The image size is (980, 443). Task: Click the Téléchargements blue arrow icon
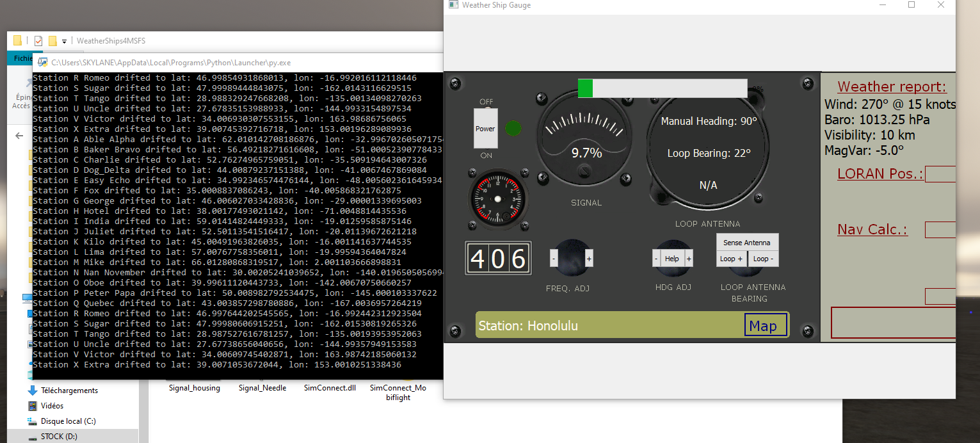[33, 391]
